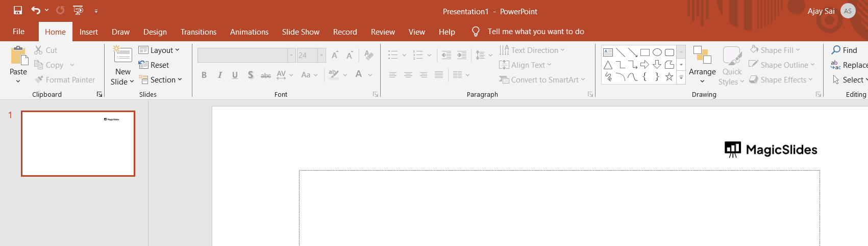Viewport: 868px width, 246px height.
Task: Open the Design tab
Action: 155,32
